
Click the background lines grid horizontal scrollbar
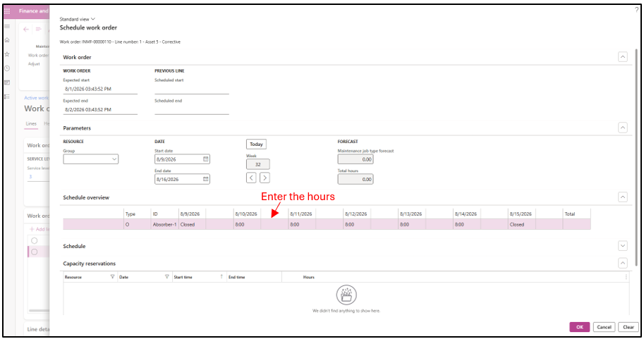38,311
